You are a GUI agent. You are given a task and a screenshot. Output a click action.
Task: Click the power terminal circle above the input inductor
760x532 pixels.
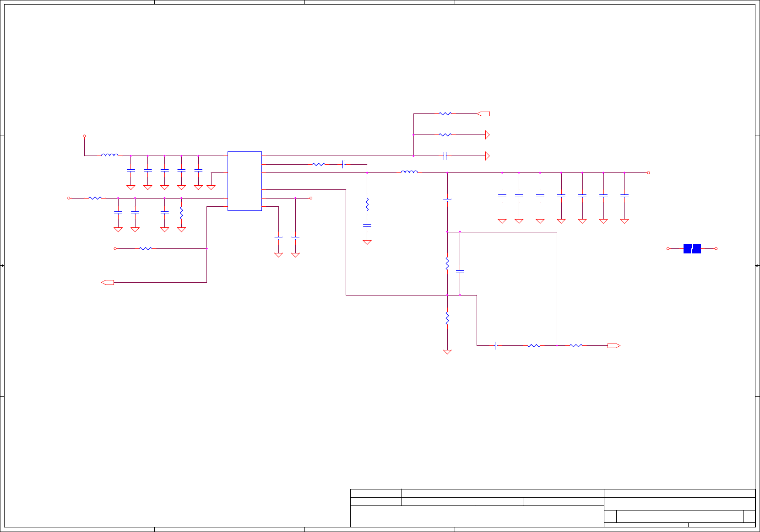(84, 136)
